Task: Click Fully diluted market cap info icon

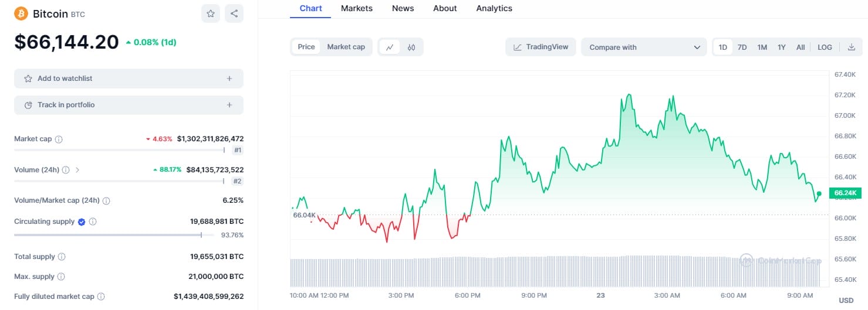Action: point(101,297)
